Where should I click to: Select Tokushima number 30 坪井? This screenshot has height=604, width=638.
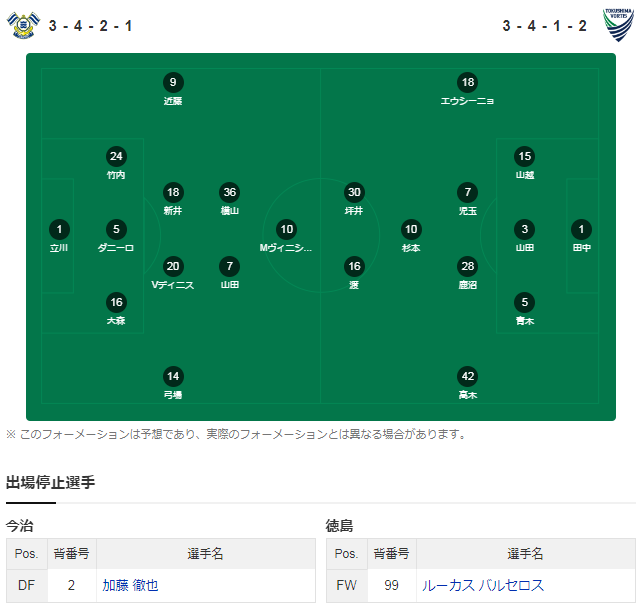[354, 199]
